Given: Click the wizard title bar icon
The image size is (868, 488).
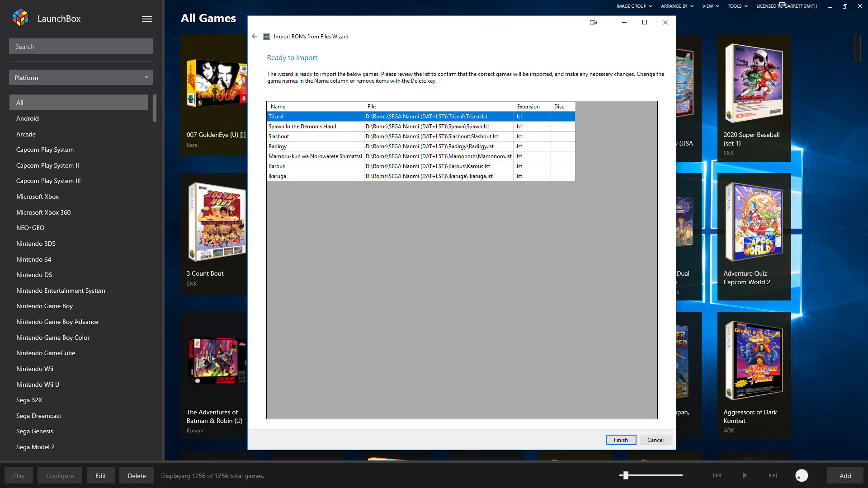Looking at the screenshot, I should pyautogui.click(x=267, y=37).
